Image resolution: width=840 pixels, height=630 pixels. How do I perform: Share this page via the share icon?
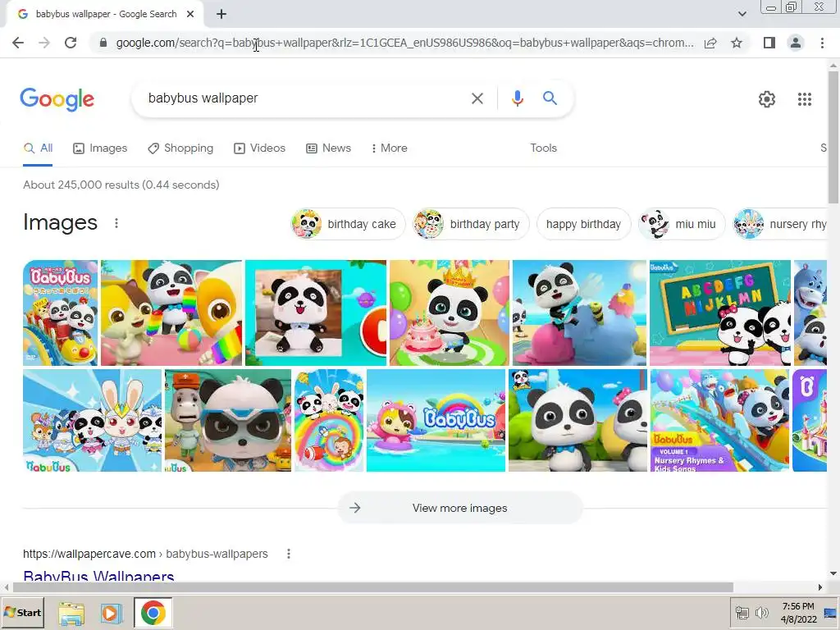710,43
